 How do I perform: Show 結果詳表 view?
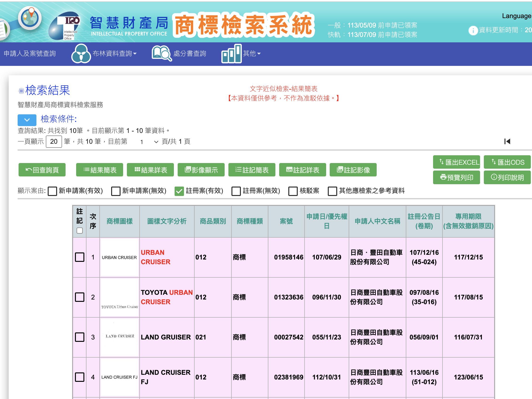tap(150, 170)
